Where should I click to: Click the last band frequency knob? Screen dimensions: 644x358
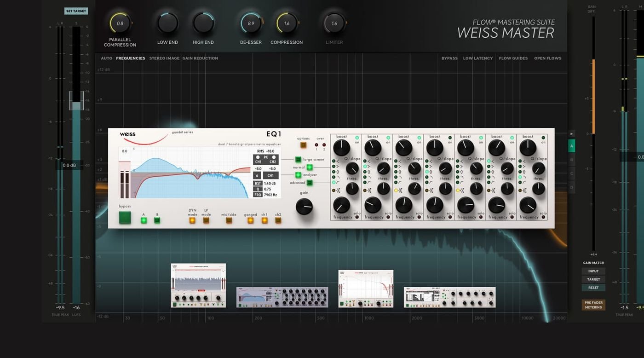pos(528,205)
